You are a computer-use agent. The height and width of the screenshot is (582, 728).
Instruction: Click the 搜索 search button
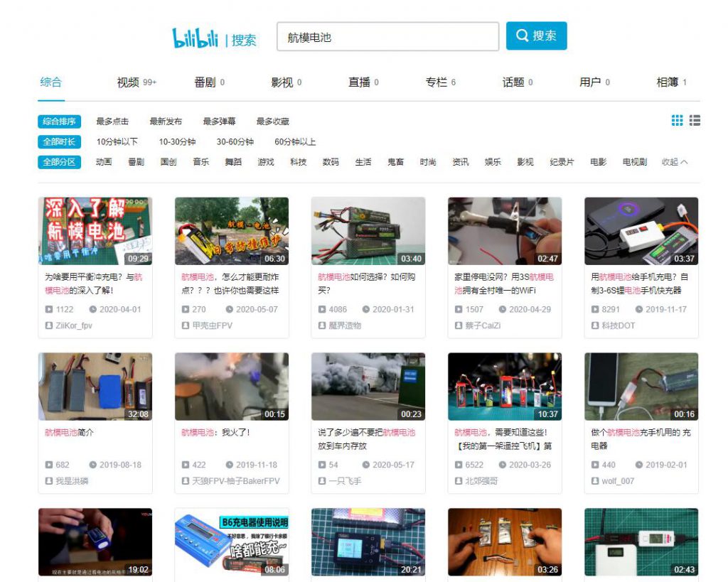(537, 36)
